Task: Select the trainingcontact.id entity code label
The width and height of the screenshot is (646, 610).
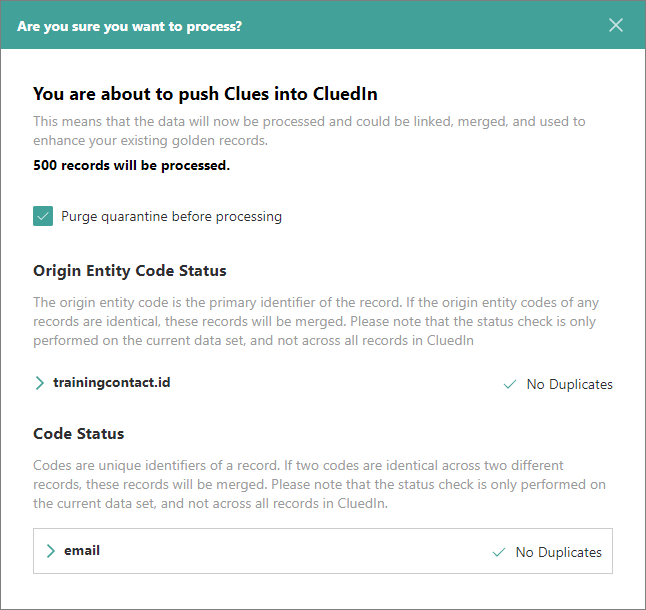Action: (x=111, y=383)
